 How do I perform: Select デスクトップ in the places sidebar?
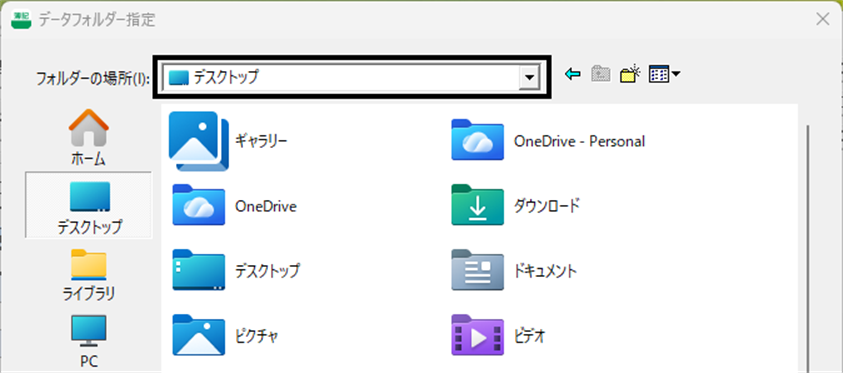click(x=89, y=205)
